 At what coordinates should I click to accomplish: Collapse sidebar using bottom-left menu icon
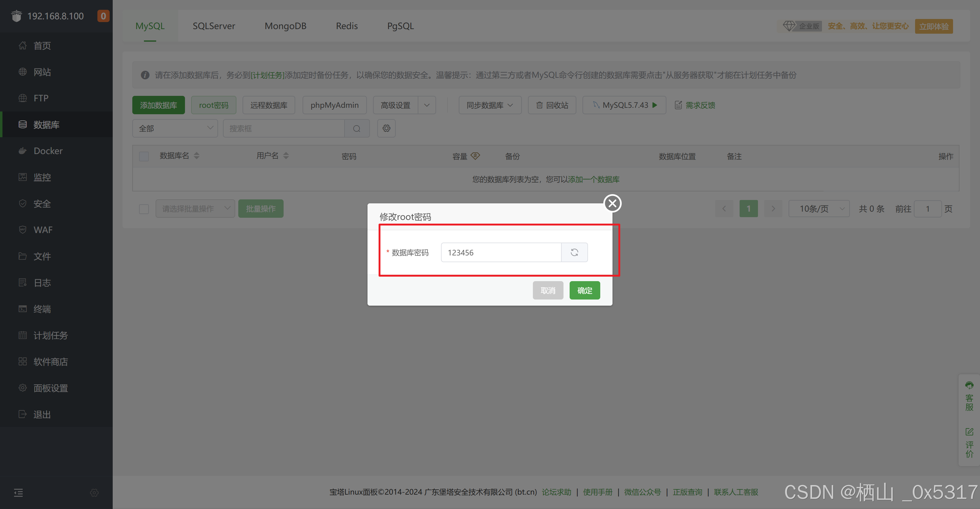click(18, 493)
